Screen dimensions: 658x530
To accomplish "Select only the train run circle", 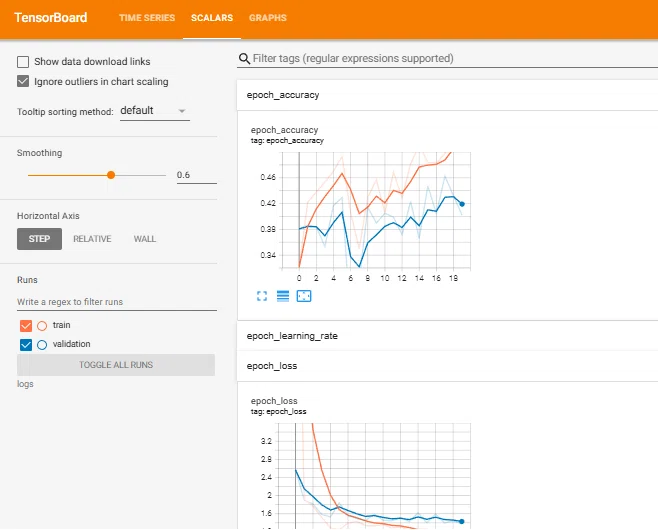I will point(42,326).
